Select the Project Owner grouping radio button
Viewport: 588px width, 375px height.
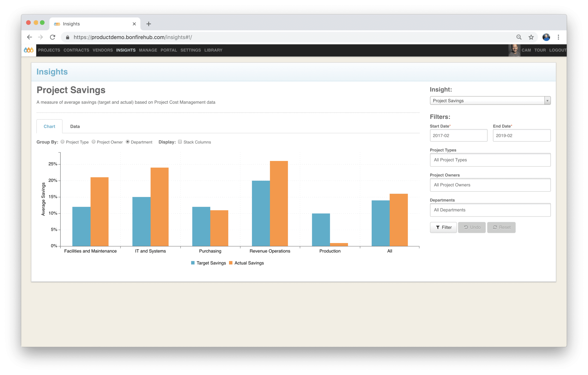(x=93, y=142)
